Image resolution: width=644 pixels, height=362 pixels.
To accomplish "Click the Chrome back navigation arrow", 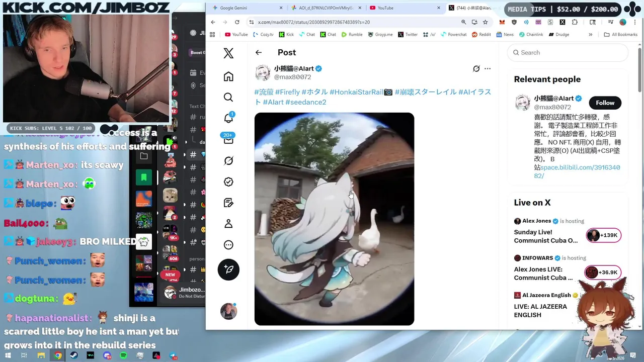I will [213, 22].
